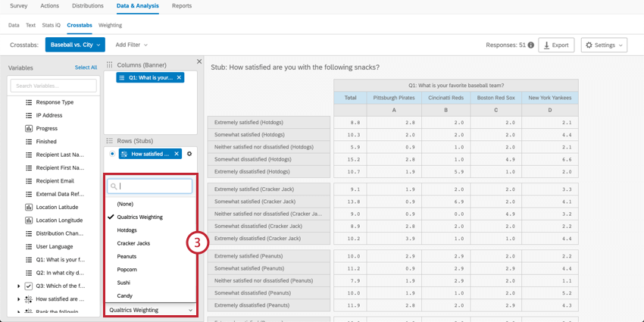Close the variables panel with X icon
644x322 pixels.
(199, 61)
